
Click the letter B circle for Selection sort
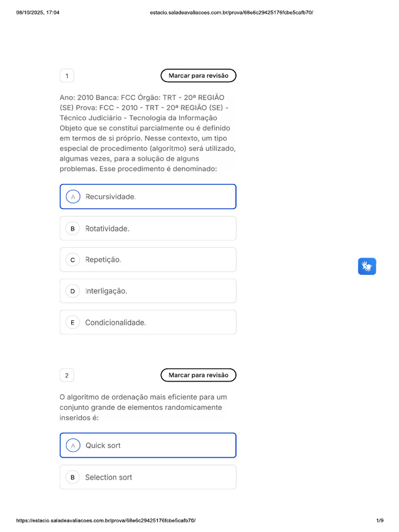click(x=73, y=477)
